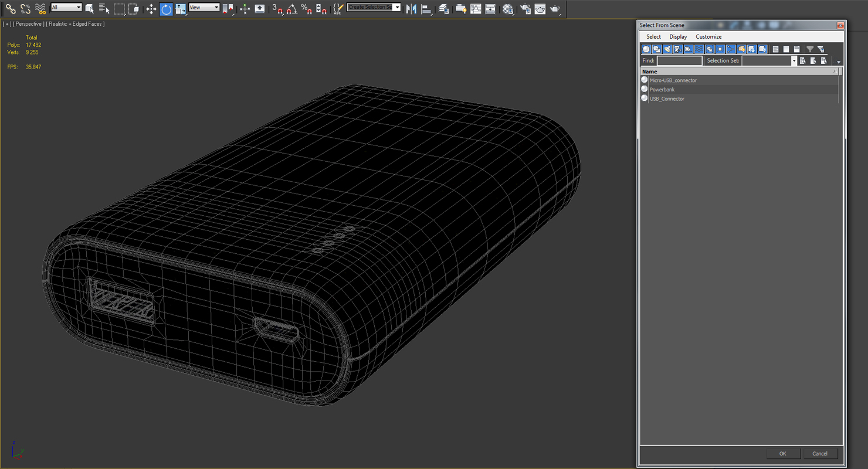Toggle Display Space Warps filter in dialog
868x469 pixels.
click(699, 49)
